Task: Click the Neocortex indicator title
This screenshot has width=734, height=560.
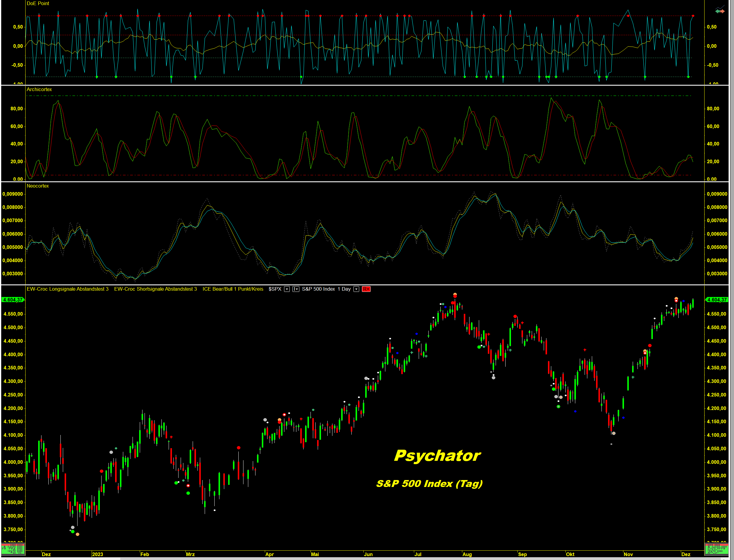Action: (x=37, y=186)
